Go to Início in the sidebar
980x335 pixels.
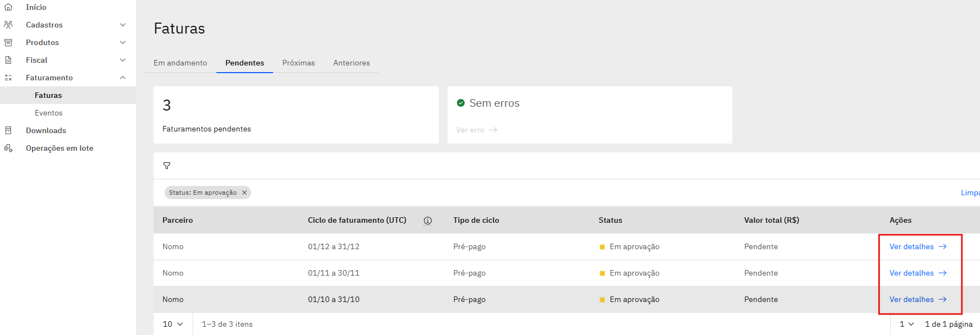pyautogui.click(x=68, y=7)
